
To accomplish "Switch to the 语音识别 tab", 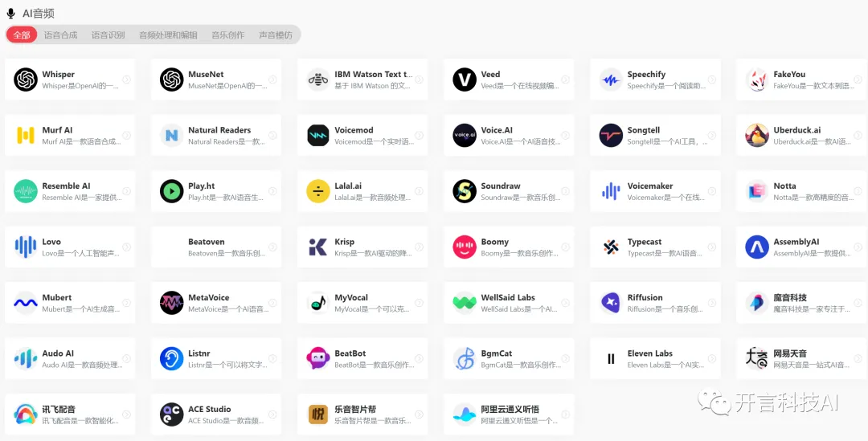I will pyautogui.click(x=108, y=35).
